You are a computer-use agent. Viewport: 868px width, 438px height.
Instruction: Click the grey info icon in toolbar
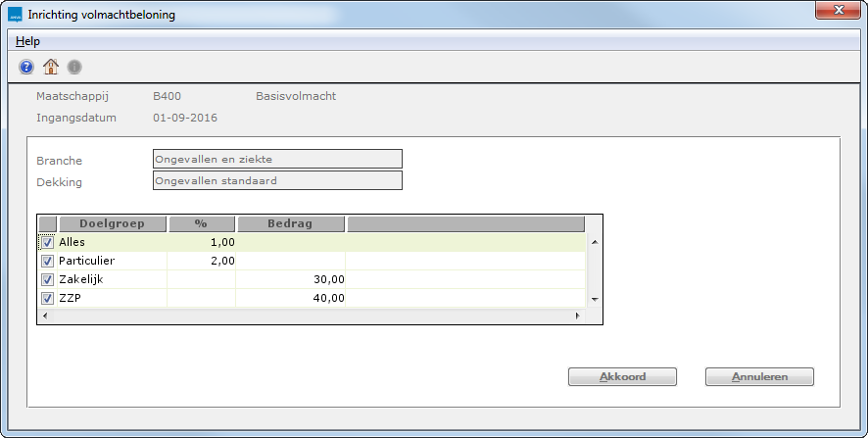74,67
